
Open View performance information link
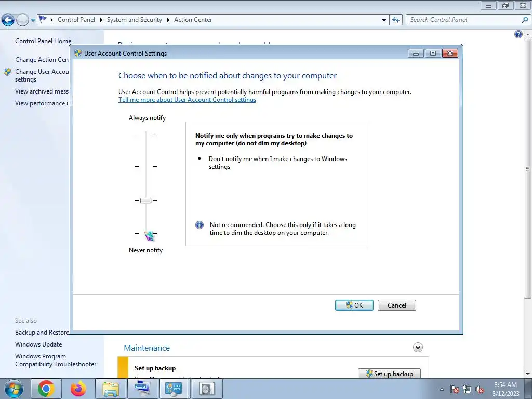tap(42, 103)
